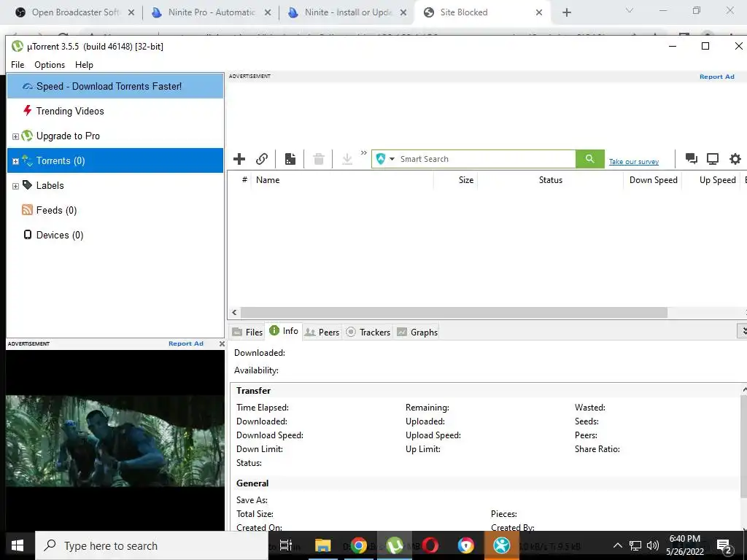Image resolution: width=747 pixels, height=560 pixels.
Task: Click the uTorrent taskbar icon
Action: click(x=395, y=545)
